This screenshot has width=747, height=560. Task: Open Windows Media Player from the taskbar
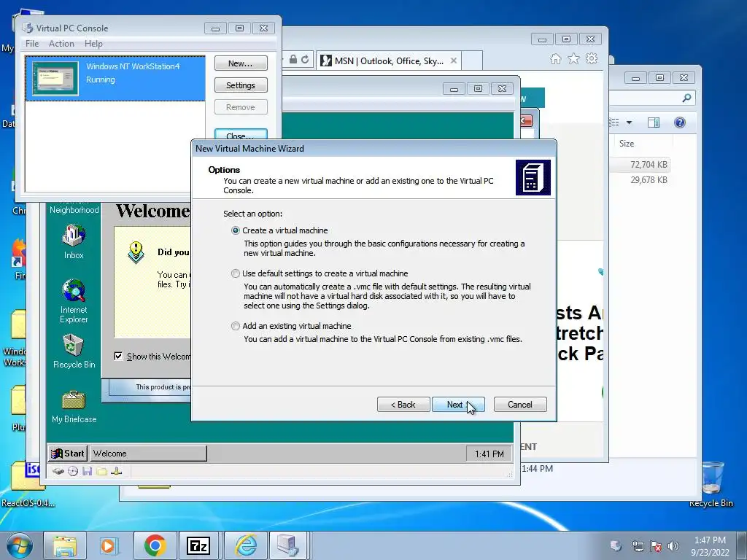pos(109,545)
